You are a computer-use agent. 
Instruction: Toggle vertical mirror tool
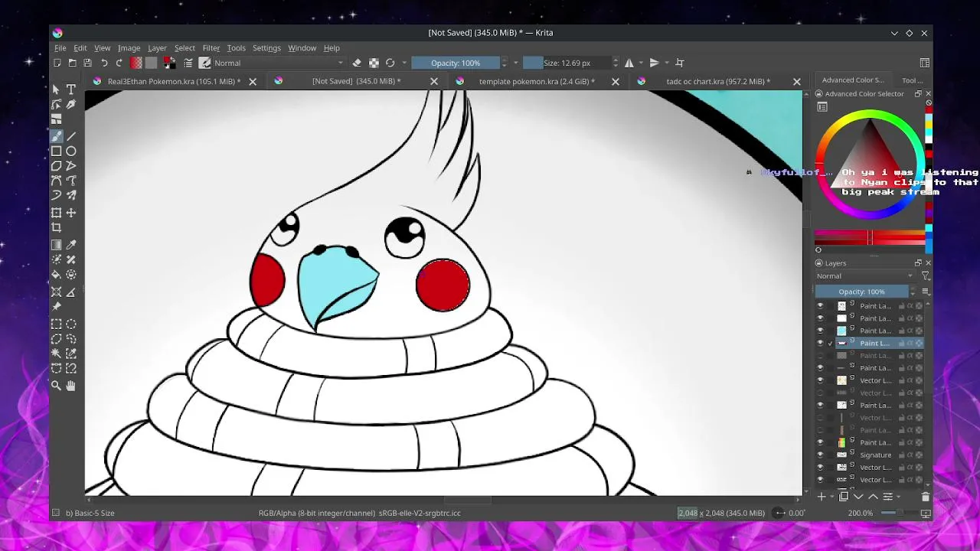(x=655, y=63)
